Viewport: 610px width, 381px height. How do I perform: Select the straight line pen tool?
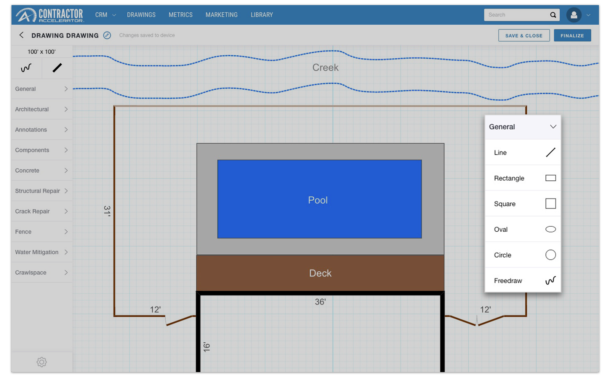(57, 68)
